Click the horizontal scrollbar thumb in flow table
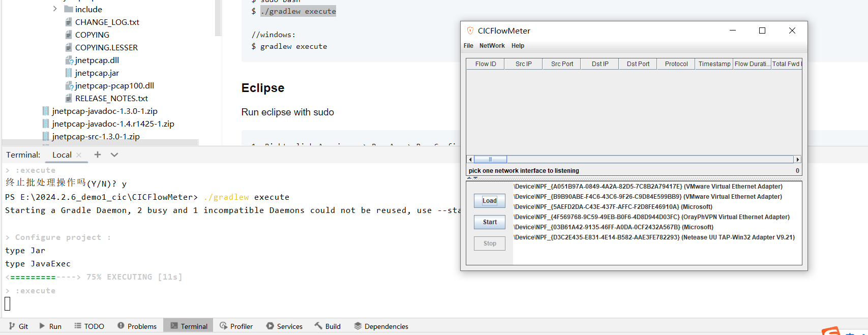The height and width of the screenshot is (335, 868). click(x=490, y=160)
